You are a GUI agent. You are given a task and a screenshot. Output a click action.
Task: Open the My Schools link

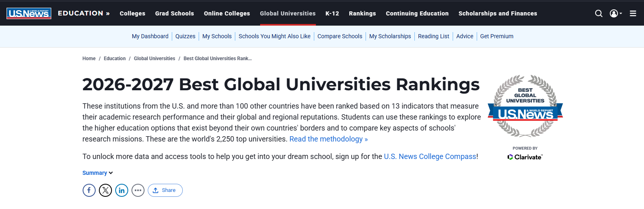coord(217,36)
